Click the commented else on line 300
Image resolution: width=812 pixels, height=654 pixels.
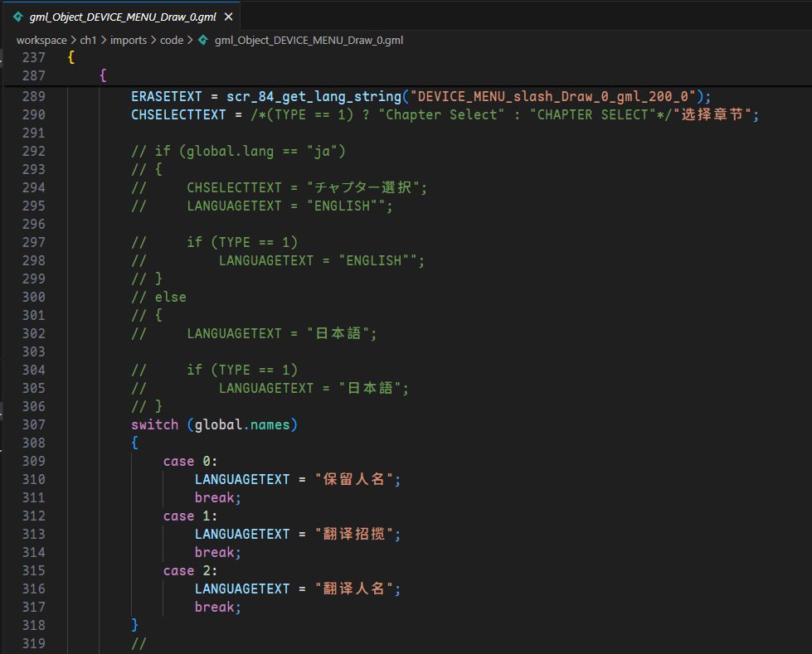[x=170, y=297]
